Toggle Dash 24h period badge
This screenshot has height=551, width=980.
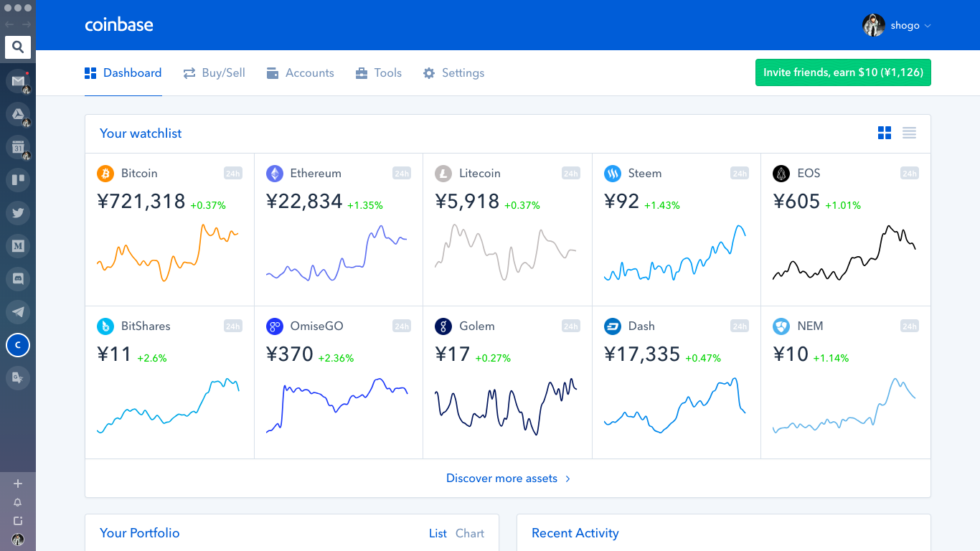[x=740, y=326]
